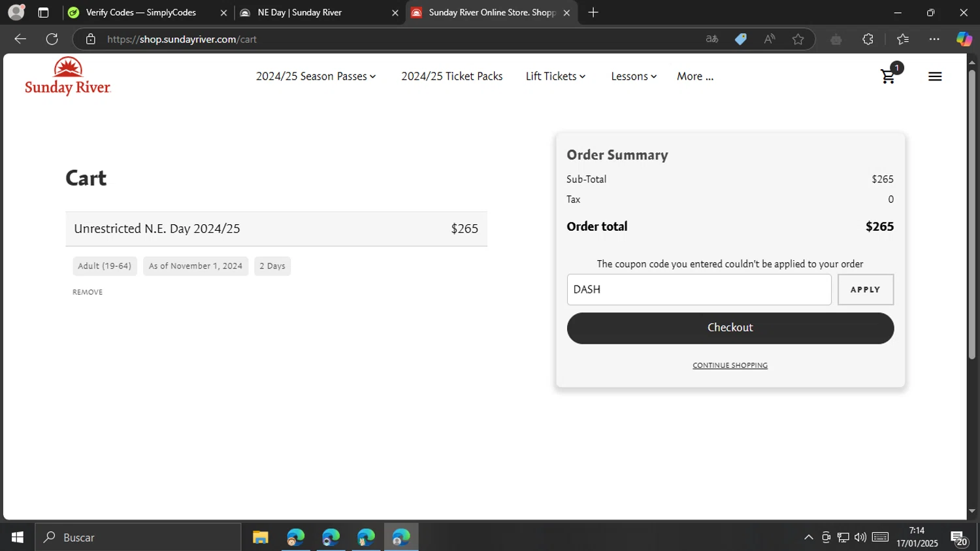Show hidden system tray icons

point(809,537)
